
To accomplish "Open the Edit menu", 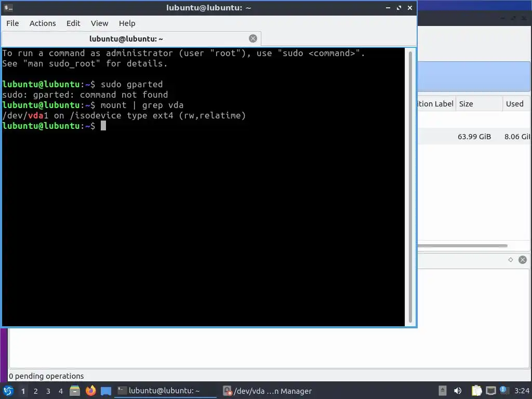I will click(x=73, y=23).
